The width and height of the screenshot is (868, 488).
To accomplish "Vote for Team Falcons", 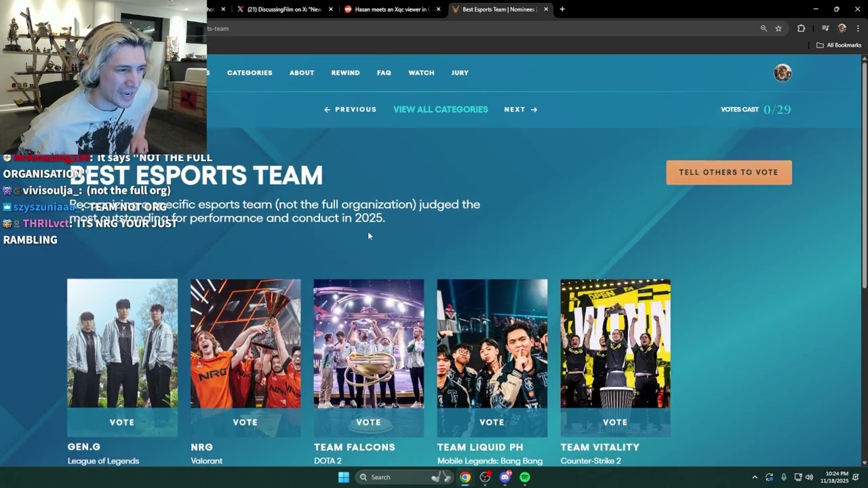I will [369, 422].
